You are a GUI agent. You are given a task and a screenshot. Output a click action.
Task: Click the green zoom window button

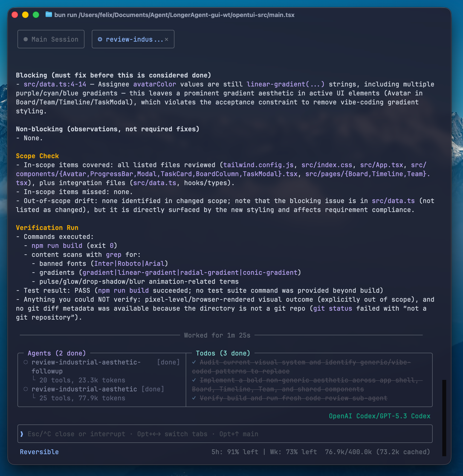click(36, 15)
